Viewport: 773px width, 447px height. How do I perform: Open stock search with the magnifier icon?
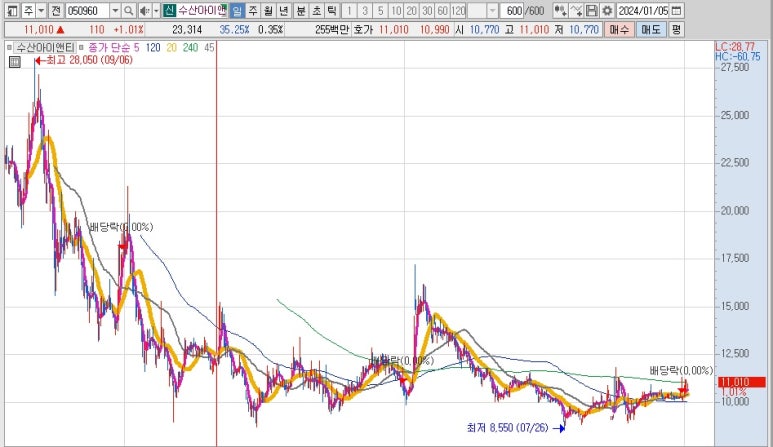coord(128,10)
